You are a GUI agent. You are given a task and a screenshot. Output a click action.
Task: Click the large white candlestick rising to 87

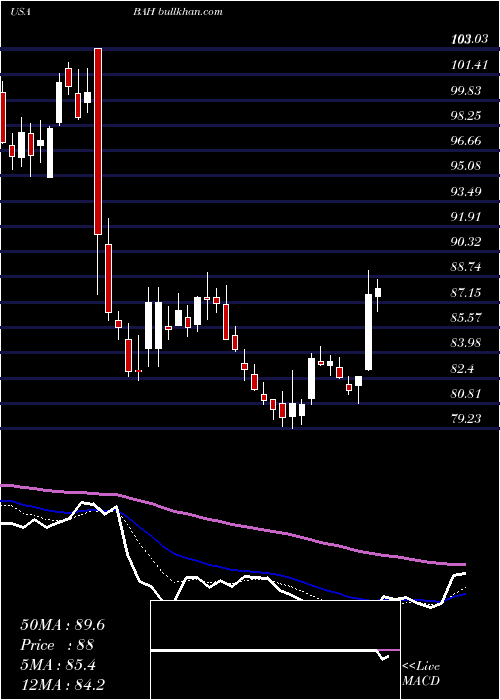pyautogui.click(x=368, y=332)
